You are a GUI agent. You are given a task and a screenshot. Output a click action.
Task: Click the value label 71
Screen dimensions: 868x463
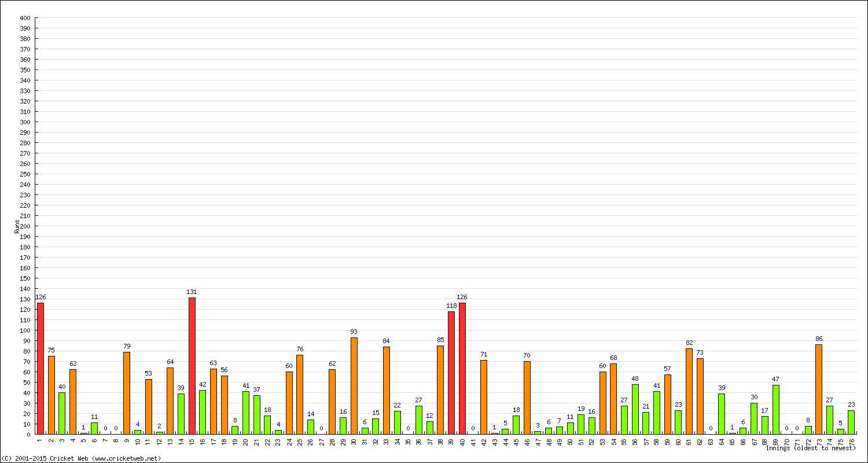click(x=484, y=354)
